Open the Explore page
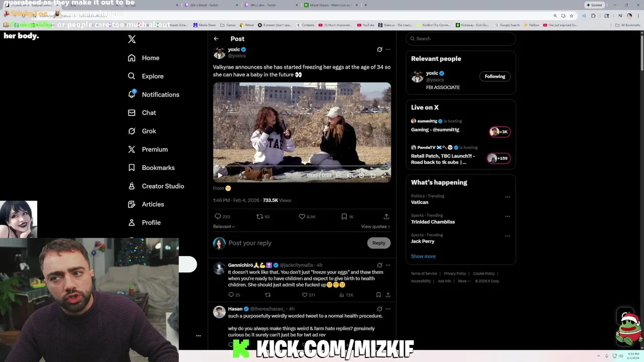This screenshot has height=362, width=644. [x=146, y=76]
